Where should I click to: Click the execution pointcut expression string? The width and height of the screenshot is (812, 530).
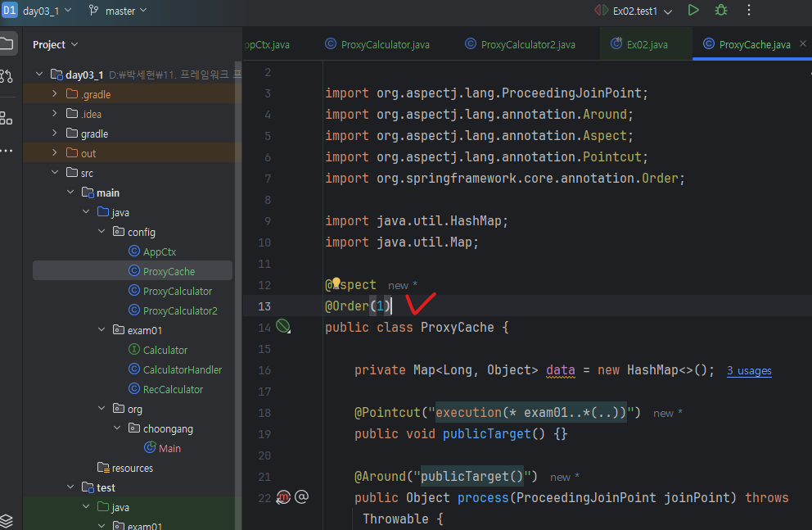click(x=530, y=412)
